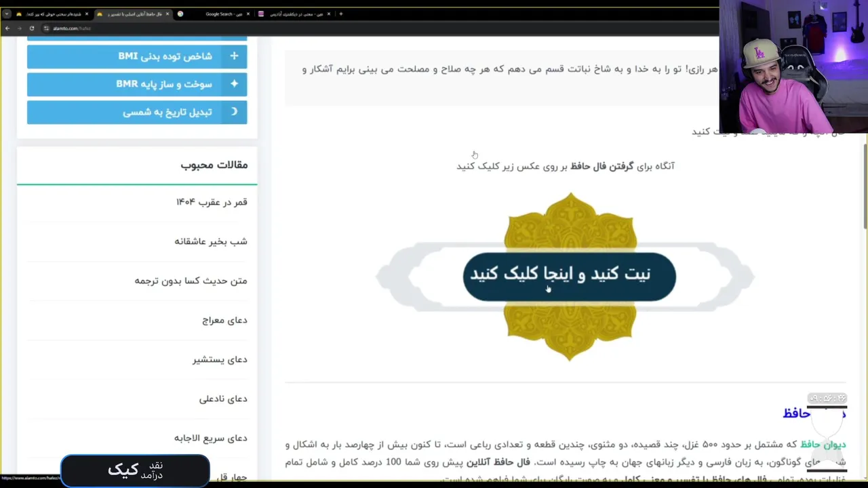868x488 pixels.
Task: Open article دعای سریع الاجابه
Action: (x=211, y=438)
